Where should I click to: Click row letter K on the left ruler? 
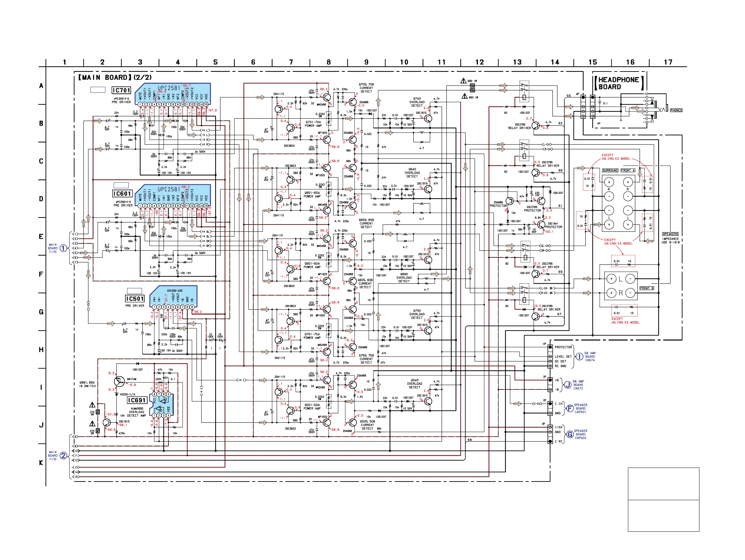41,463
